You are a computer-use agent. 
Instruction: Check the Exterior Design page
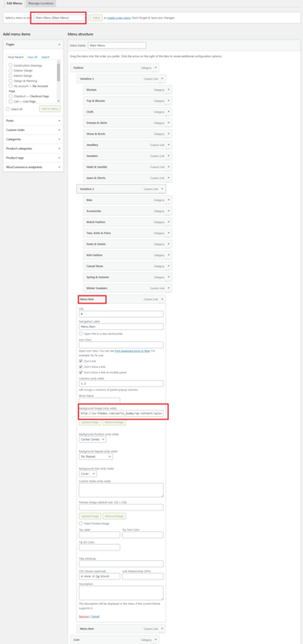[10, 71]
